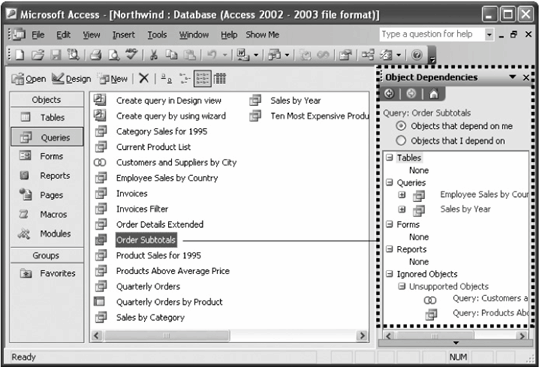Expand Sales by Year dependency node
Screen dimensions: 539x367
pos(402,209)
